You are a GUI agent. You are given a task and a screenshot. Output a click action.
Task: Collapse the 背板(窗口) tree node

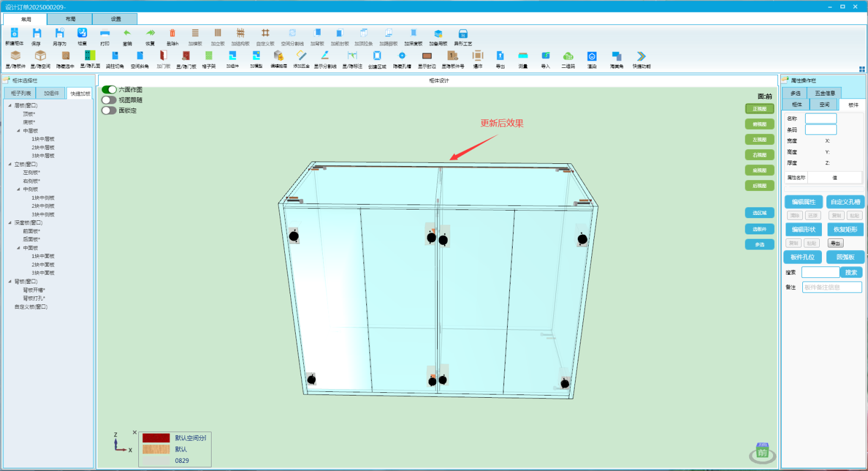coord(10,282)
